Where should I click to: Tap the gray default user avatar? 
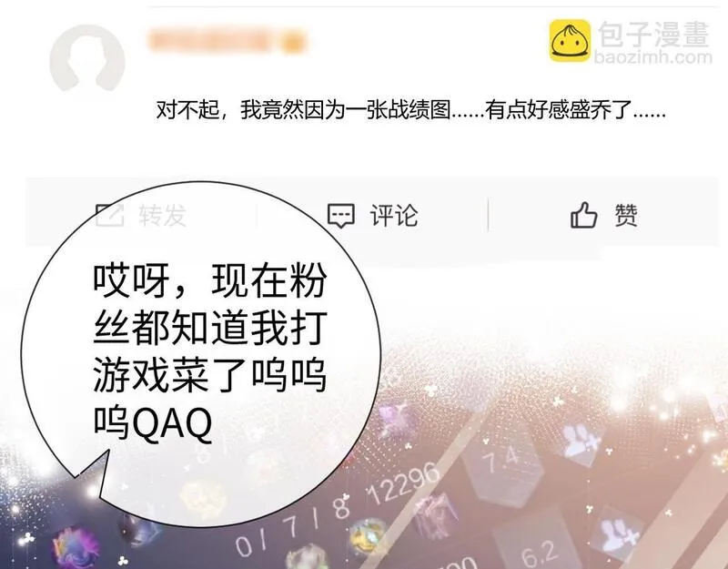point(86,59)
